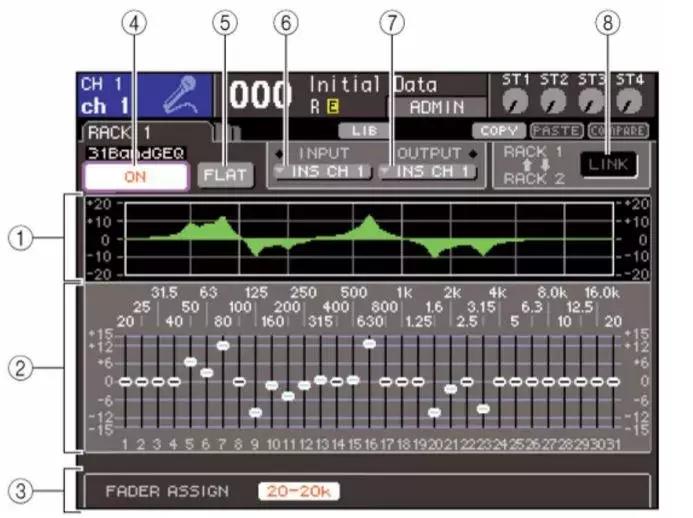Click the band 23 fader (3.15k)
Image resolution: width=693 pixels, height=518 pixels.
pyautogui.click(x=483, y=409)
